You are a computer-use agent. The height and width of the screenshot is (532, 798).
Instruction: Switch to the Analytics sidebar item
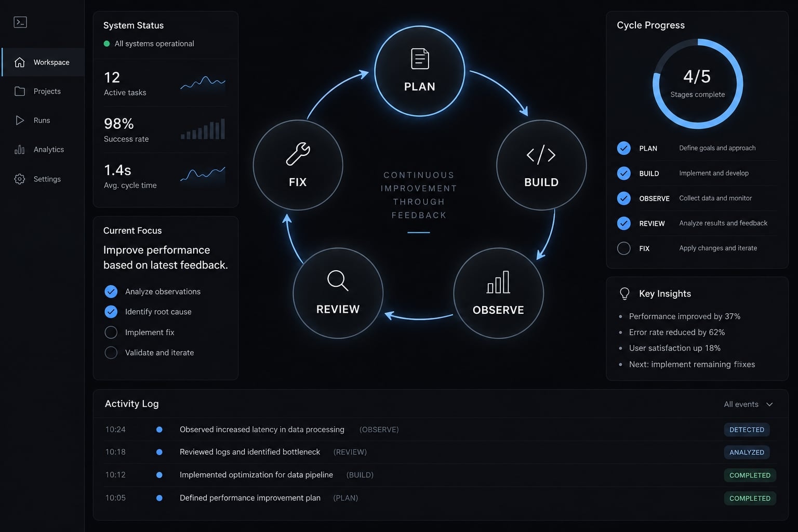tap(43, 150)
